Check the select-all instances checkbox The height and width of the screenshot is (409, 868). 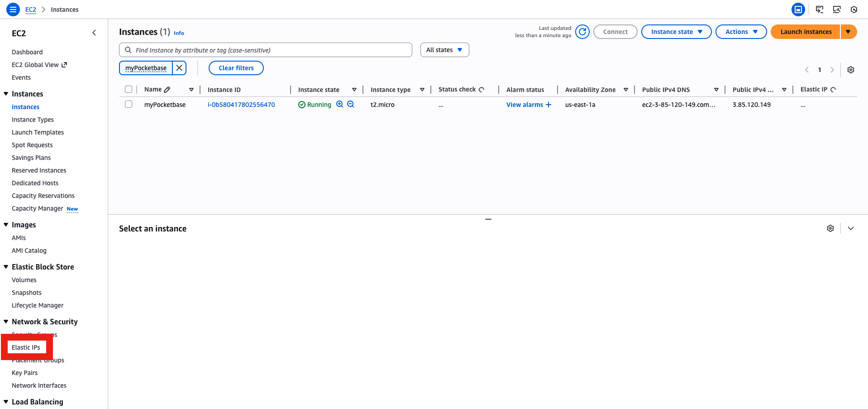[x=129, y=89]
